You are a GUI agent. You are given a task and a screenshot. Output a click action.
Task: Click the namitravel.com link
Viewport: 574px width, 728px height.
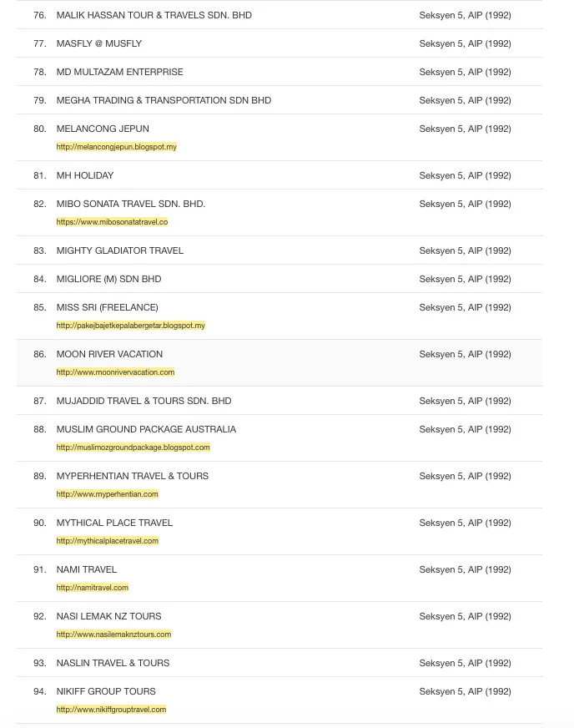[x=92, y=588]
